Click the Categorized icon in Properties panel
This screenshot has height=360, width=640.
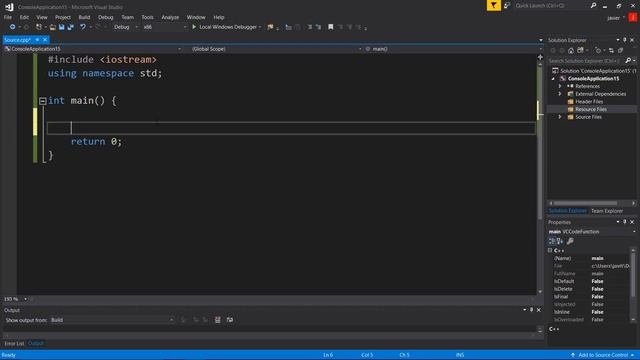[x=552, y=241]
